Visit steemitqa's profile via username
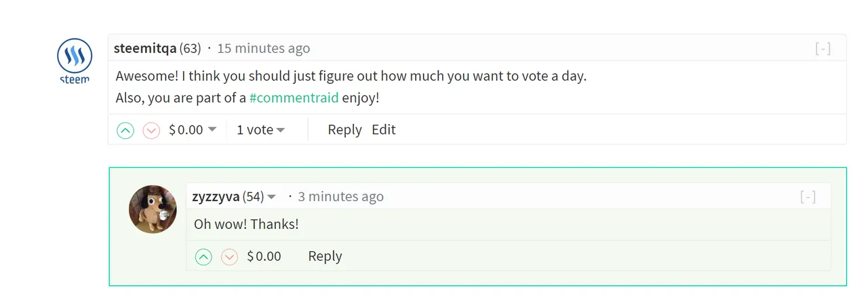 tap(145, 49)
